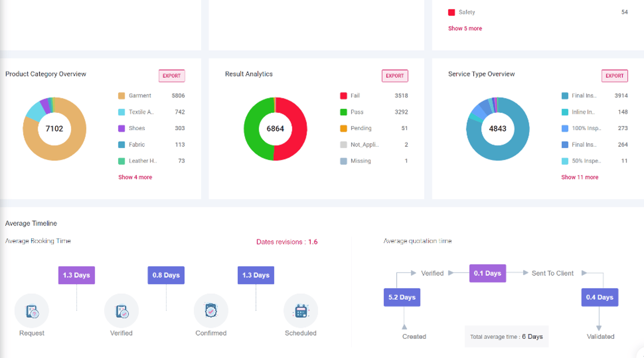Click the Scheduled calendar icon
The height and width of the screenshot is (358, 644).
[301, 311]
